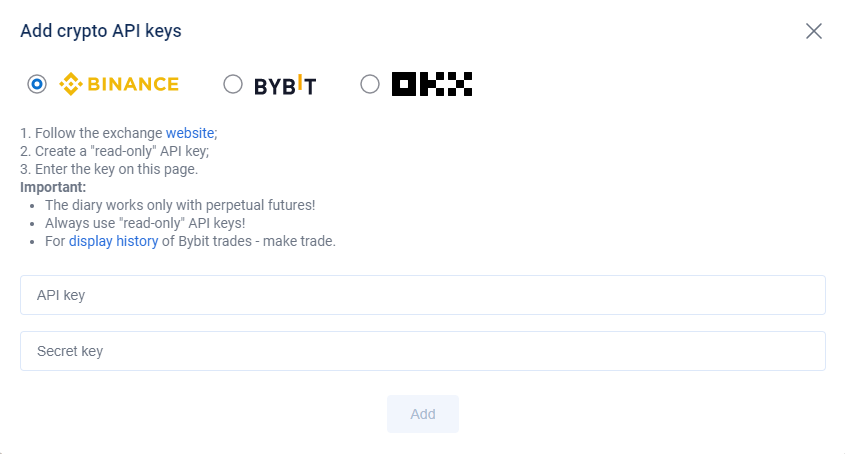The image size is (845, 454).
Task: Open the display history link
Action: coord(113,241)
